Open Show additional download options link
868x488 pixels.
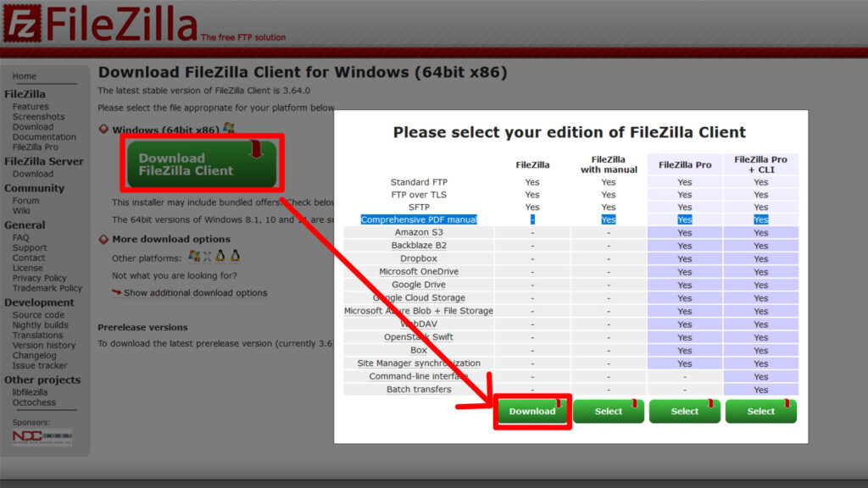(x=195, y=292)
